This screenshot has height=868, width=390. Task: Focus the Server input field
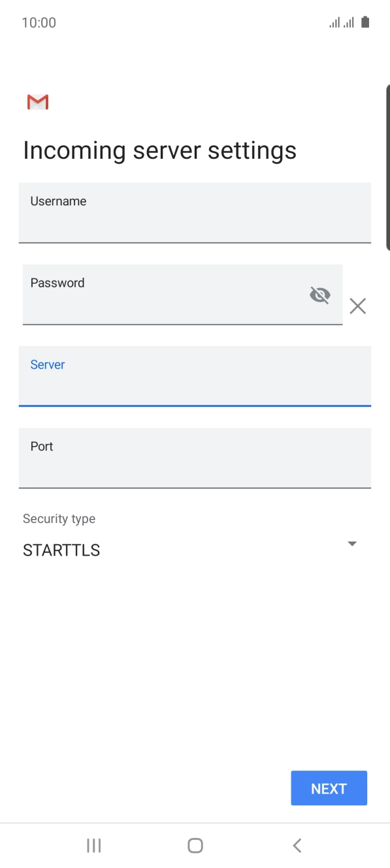coord(194,377)
